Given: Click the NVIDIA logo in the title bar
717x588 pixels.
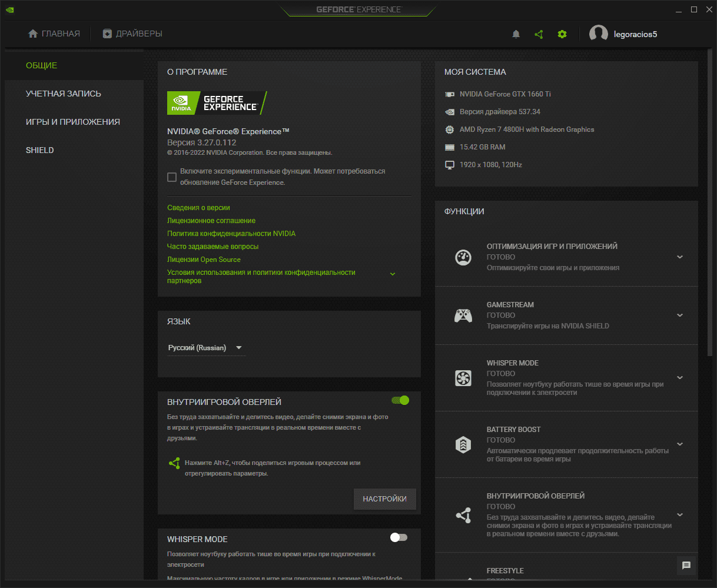Looking at the screenshot, I should point(11,9).
